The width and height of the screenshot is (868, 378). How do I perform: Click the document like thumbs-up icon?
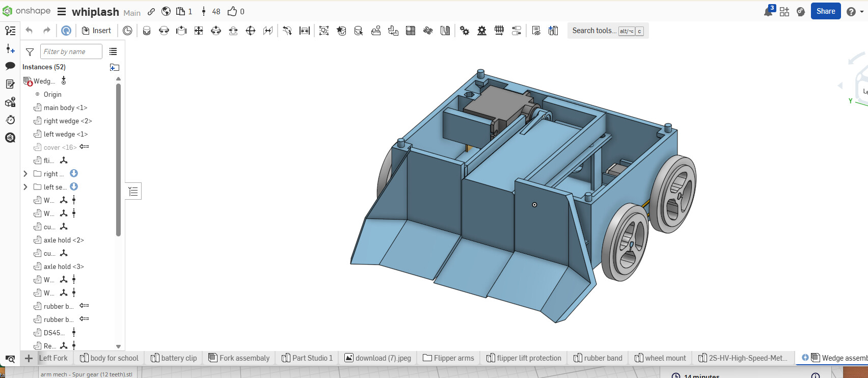pyautogui.click(x=232, y=11)
